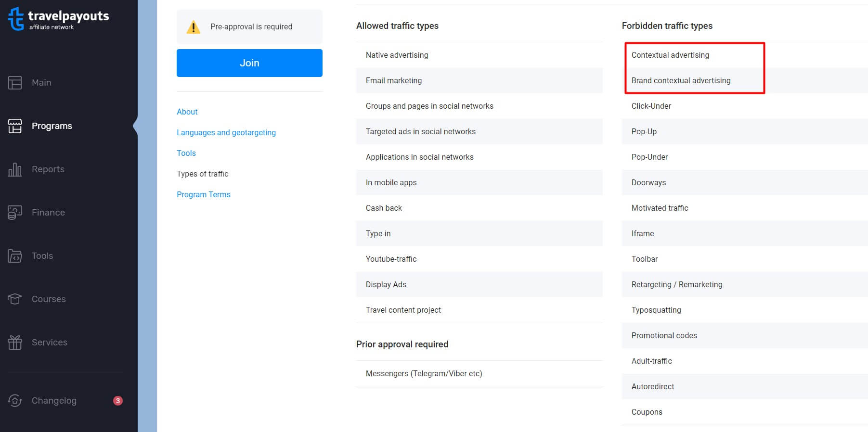The width and height of the screenshot is (868, 432).
Task: Select Types of traffic section
Action: click(x=203, y=174)
